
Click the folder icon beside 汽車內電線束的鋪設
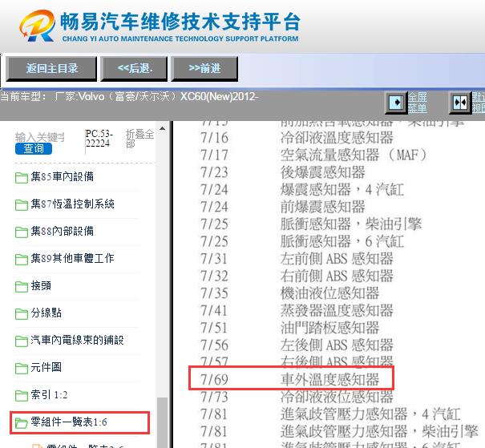22,341
